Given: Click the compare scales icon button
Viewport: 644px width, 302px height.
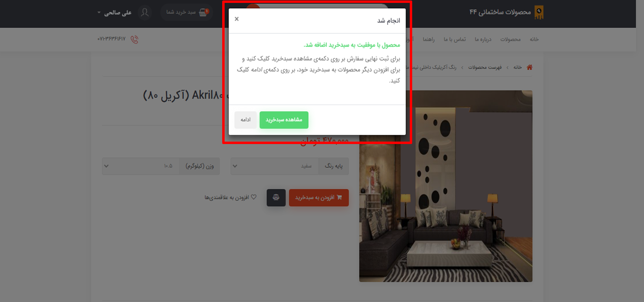Looking at the screenshot, I should 276,197.
